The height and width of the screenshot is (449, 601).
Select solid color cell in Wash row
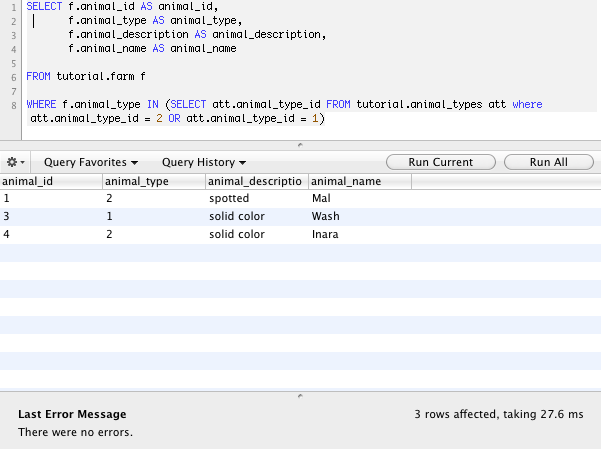[x=257, y=216]
